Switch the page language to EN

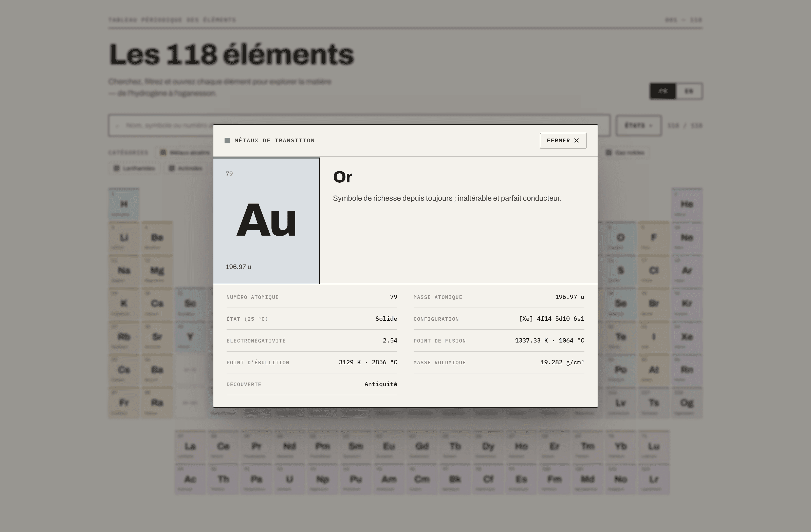tap(689, 91)
